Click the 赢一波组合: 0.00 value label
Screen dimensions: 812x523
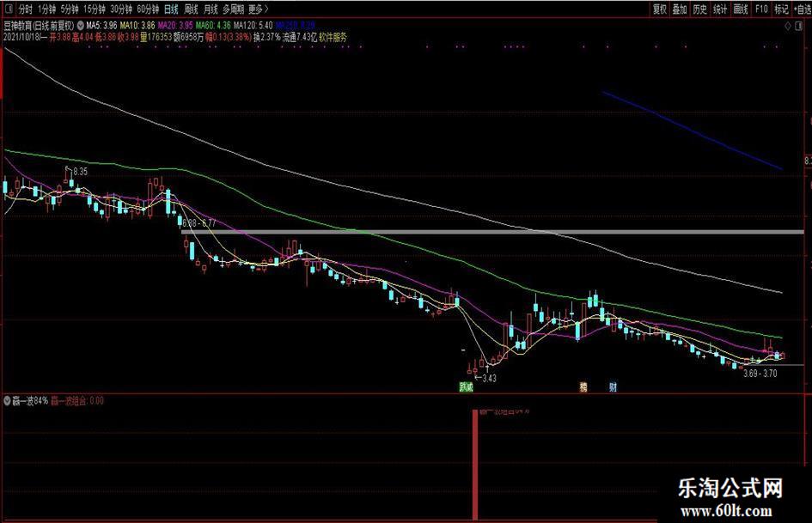click(77, 401)
